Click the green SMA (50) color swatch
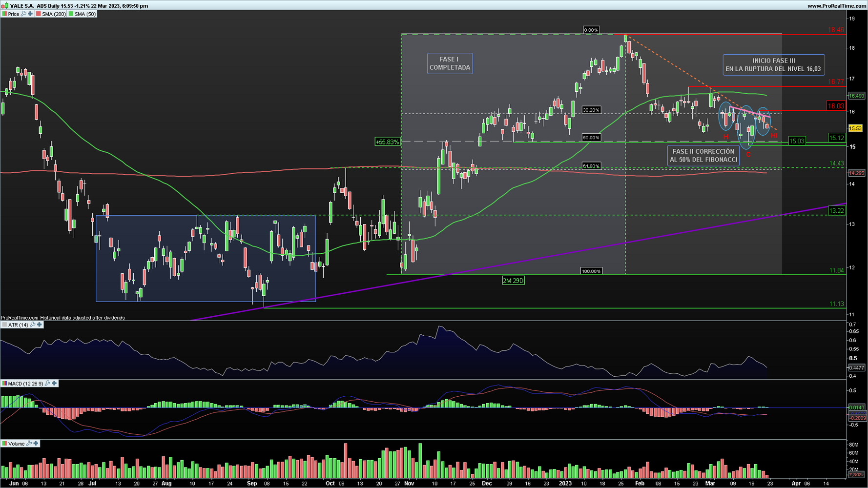868x488 pixels. pos(71,14)
